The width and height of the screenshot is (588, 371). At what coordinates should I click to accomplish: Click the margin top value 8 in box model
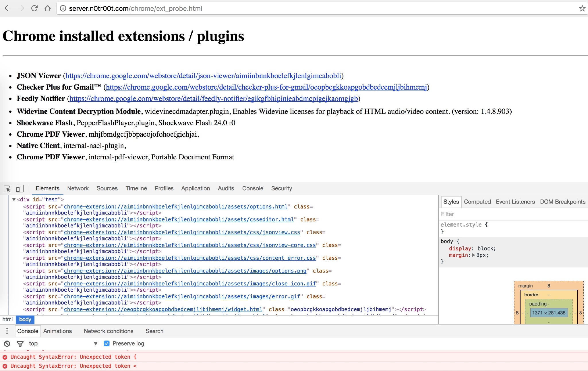(x=549, y=286)
